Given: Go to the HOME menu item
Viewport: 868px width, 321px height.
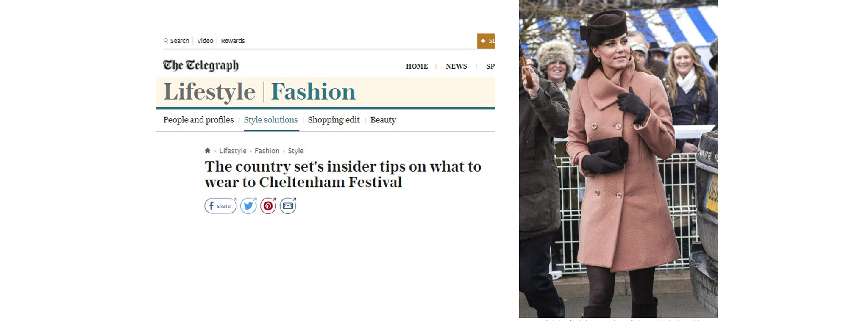Looking at the screenshot, I should point(417,66).
